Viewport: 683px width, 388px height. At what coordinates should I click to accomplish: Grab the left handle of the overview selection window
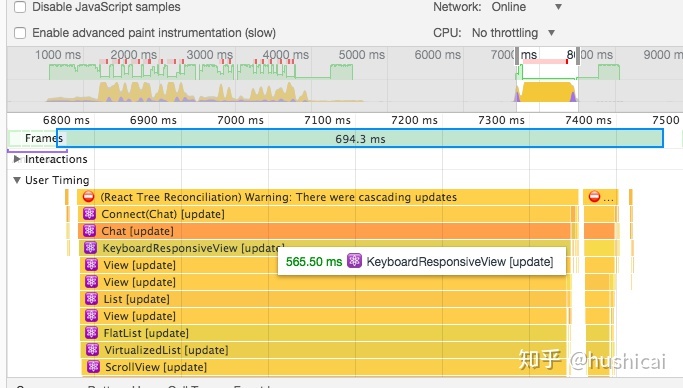(x=517, y=56)
